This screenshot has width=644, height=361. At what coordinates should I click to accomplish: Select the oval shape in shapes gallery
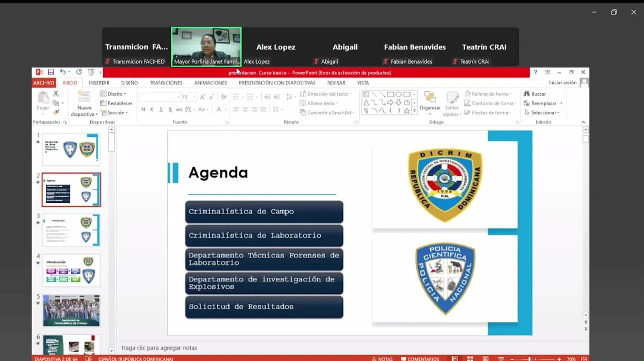tap(398, 94)
